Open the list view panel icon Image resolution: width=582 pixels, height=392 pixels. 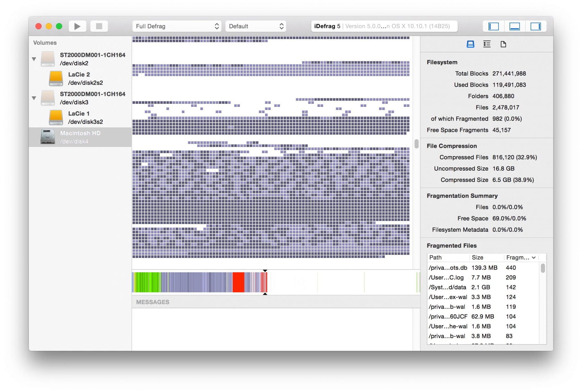(487, 44)
